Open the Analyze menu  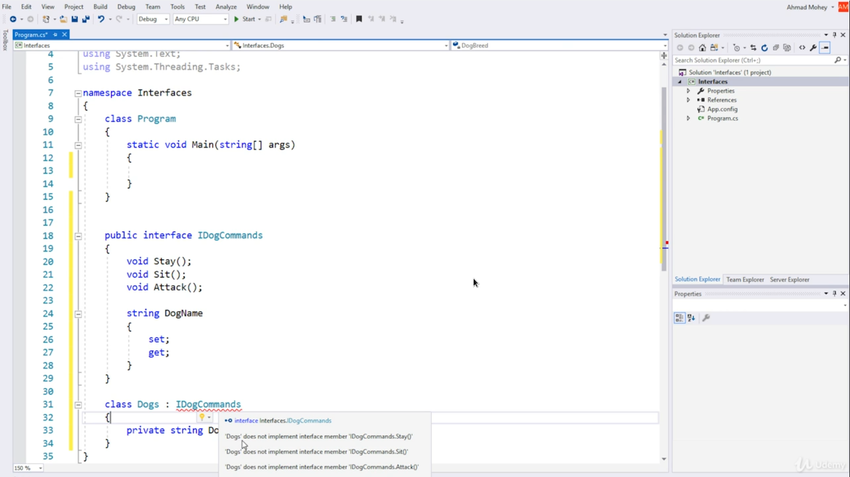[226, 7]
